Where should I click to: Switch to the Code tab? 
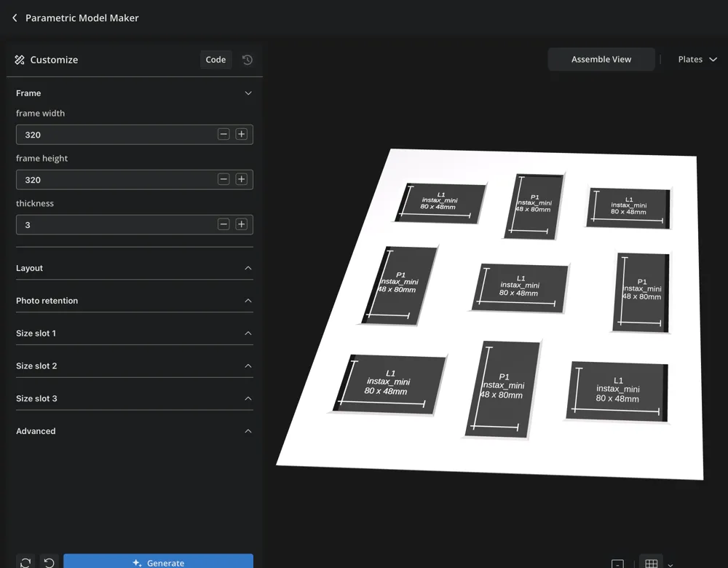pos(216,60)
